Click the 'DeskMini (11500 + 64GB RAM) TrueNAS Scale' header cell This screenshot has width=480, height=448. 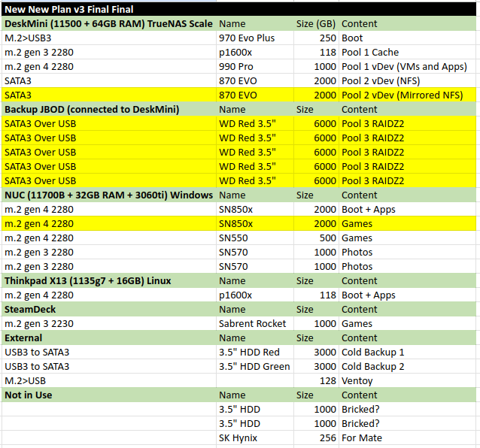[x=108, y=23]
